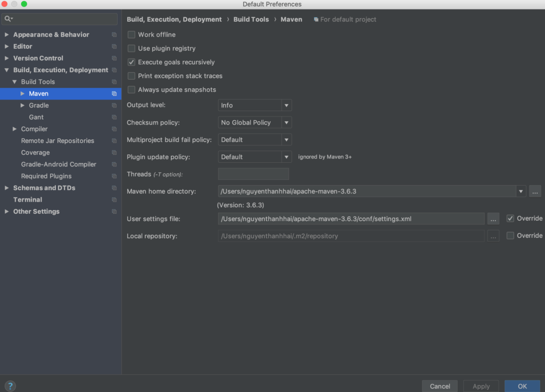Click inside the Threads (-T option) field
Image resolution: width=545 pixels, height=392 pixels.
coord(253,174)
